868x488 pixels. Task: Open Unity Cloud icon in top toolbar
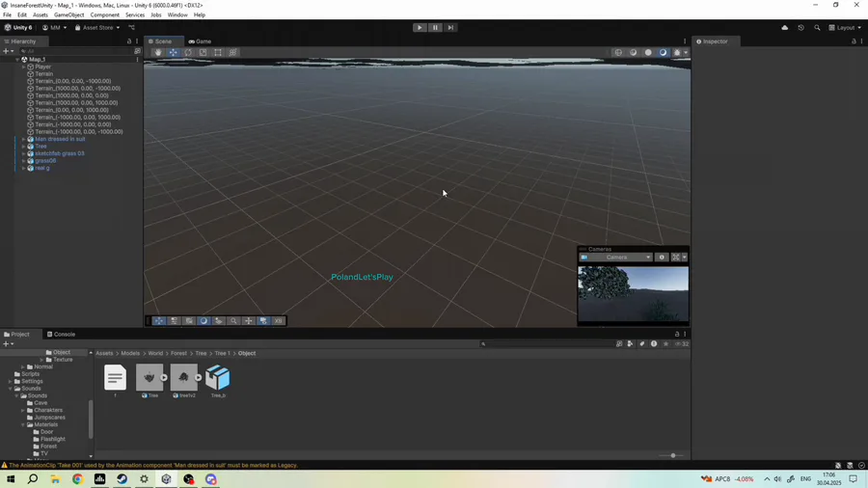click(x=784, y=28)
